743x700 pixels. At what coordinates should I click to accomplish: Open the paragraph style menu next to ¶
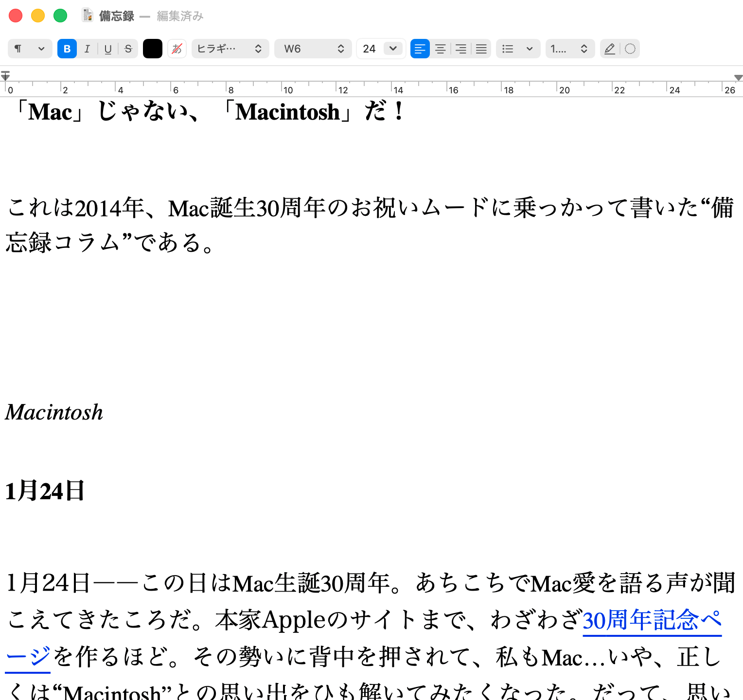(41, 49)
